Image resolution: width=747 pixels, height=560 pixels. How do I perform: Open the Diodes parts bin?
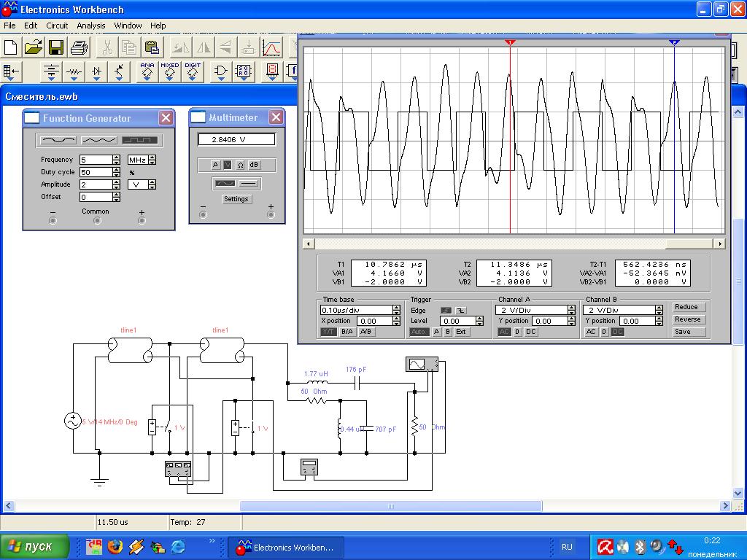(97, 71)
